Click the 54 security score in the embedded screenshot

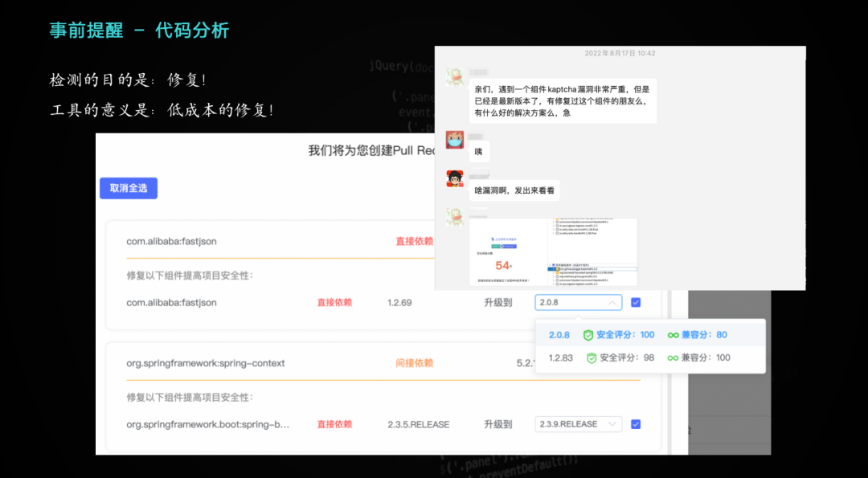pyautogui.click(x=503, y=265)
